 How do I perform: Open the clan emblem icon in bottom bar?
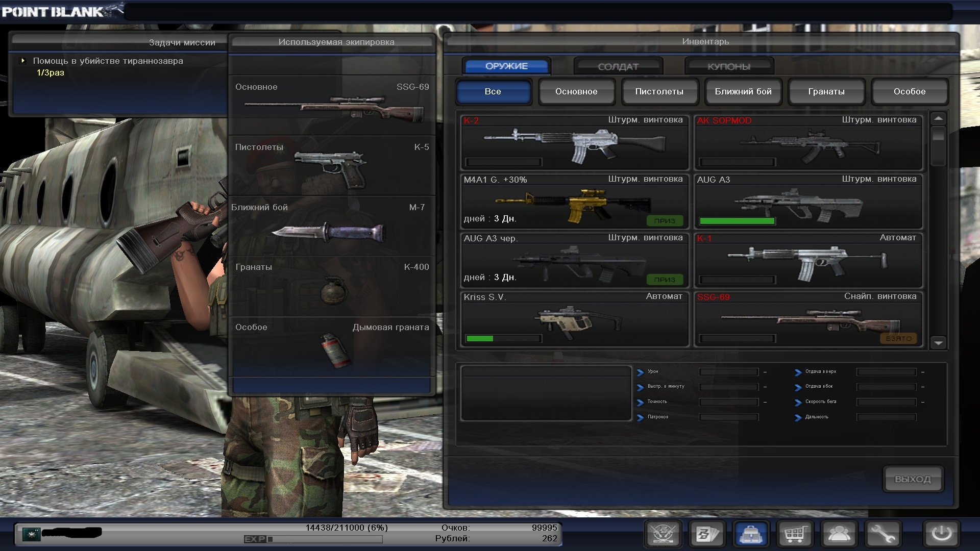point(663,534)
